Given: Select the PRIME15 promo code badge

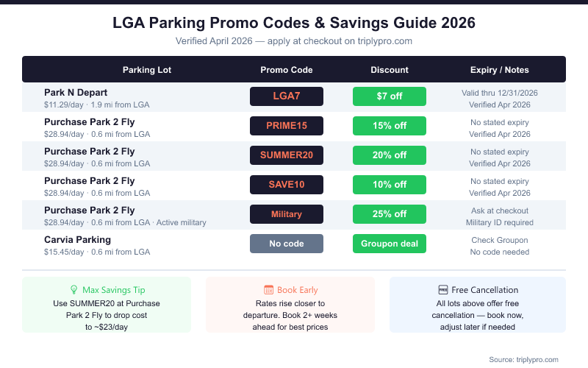Looking at the screenshot, I should (x=287, y=126).
